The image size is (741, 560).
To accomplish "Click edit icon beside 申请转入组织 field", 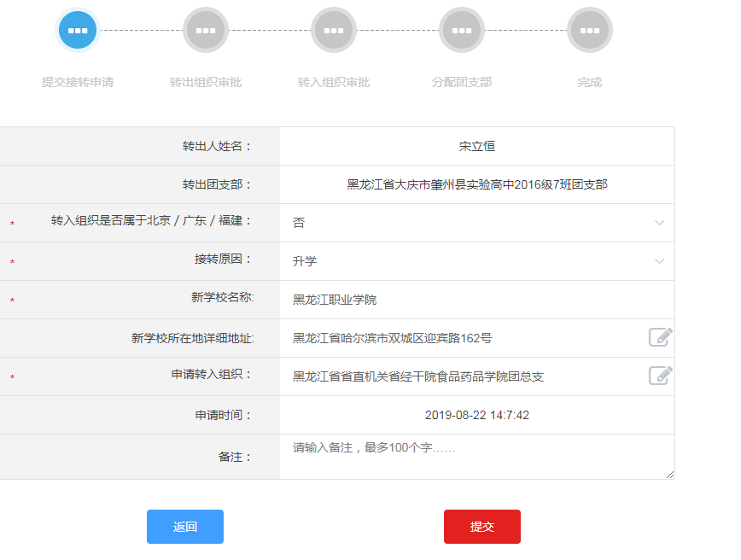I will coord(660,376).
